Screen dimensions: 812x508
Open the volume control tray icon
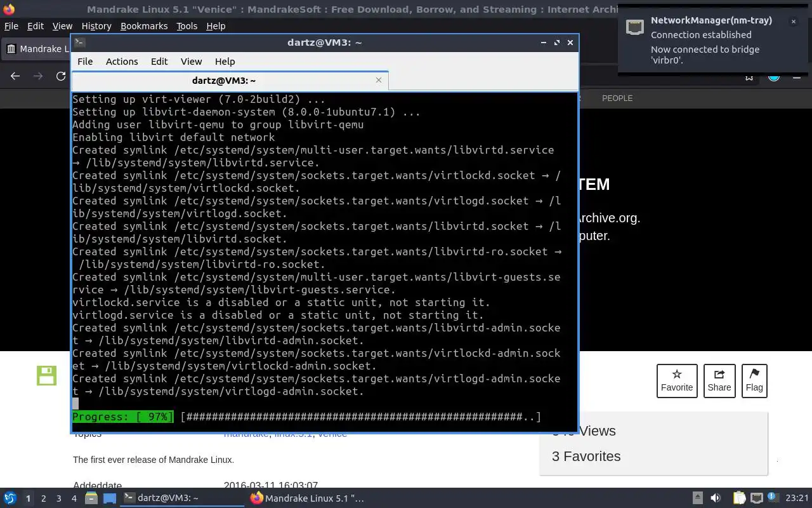pyautogui.click(x=716, y=498)
